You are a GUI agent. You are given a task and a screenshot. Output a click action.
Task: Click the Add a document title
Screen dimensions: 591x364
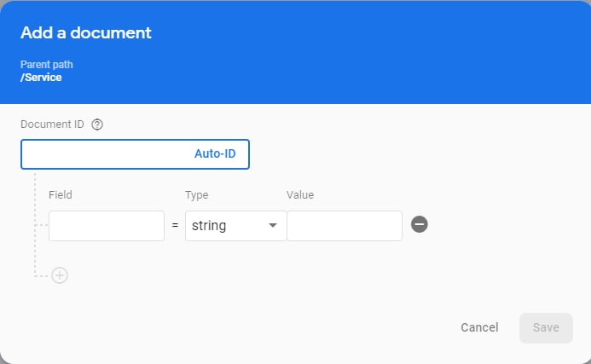(x=86, y=32)
